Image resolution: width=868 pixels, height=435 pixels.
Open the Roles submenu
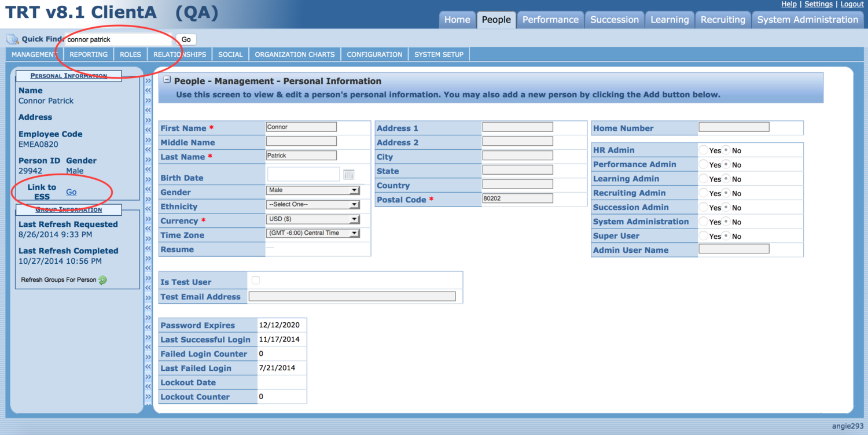130,54
